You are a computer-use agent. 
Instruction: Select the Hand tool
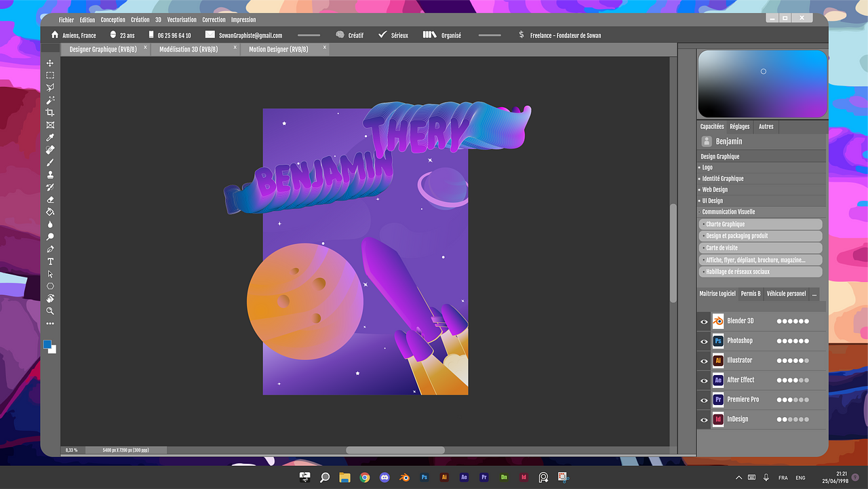(50, 298)
